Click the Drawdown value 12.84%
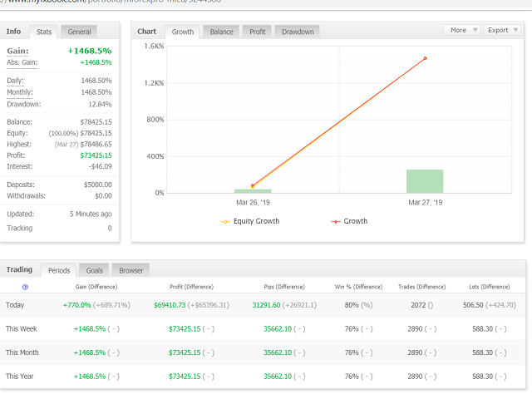This screenshot has height=399, width=532. point(100,104)
